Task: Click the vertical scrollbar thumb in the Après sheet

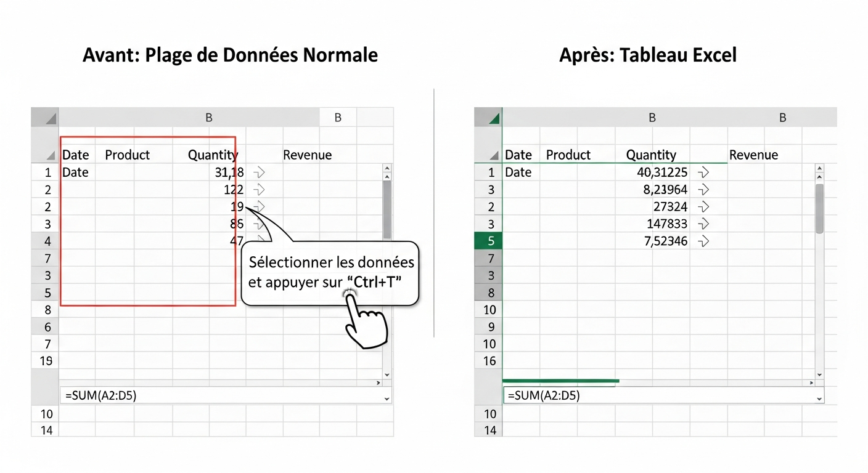Action: pos(819,208)
